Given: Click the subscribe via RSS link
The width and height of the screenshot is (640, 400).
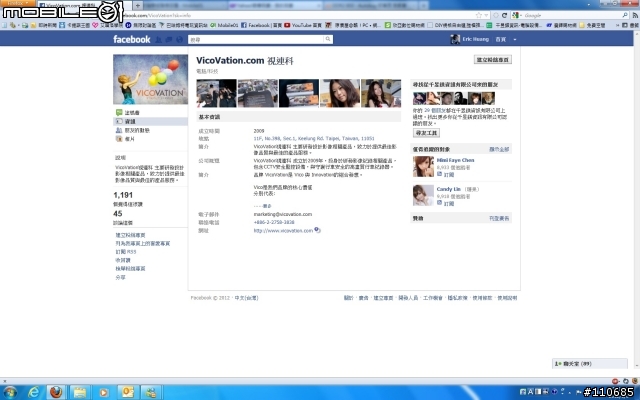Looking at the screenshot, I should click(126, 252).
